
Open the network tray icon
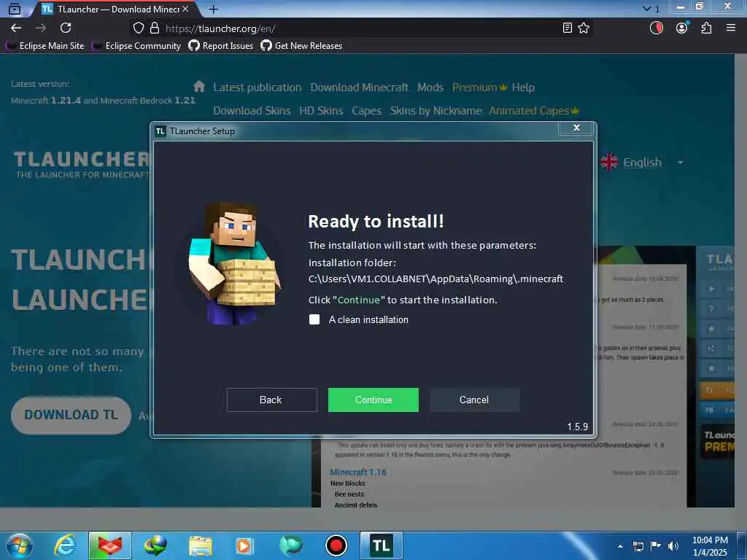pos(638,546)
